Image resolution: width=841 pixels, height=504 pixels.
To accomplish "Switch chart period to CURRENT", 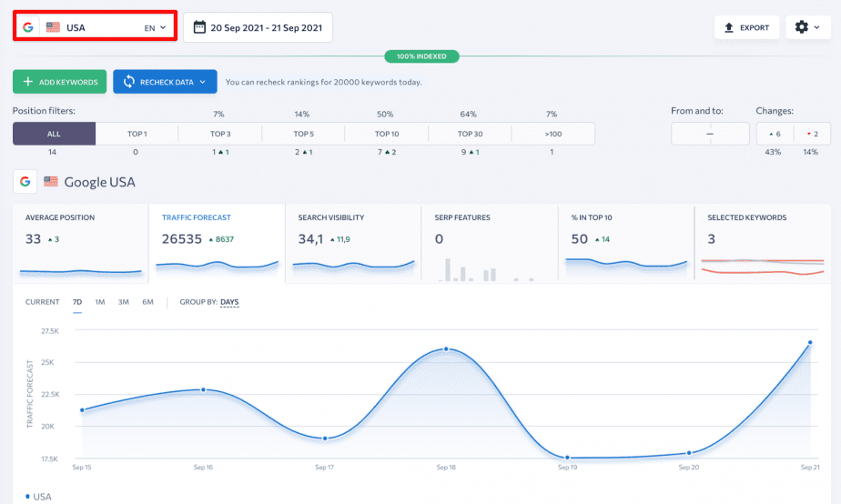I will coord(43,302).
